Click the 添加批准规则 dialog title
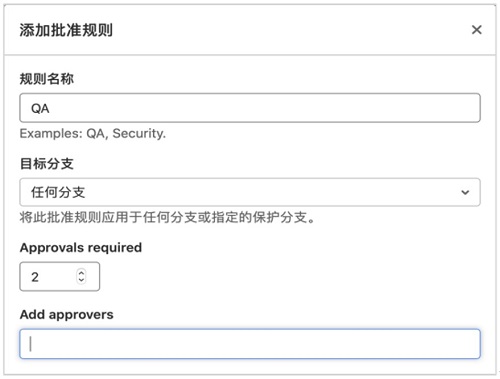The height and width of the screenshot is (379, 500). (66, 30)
